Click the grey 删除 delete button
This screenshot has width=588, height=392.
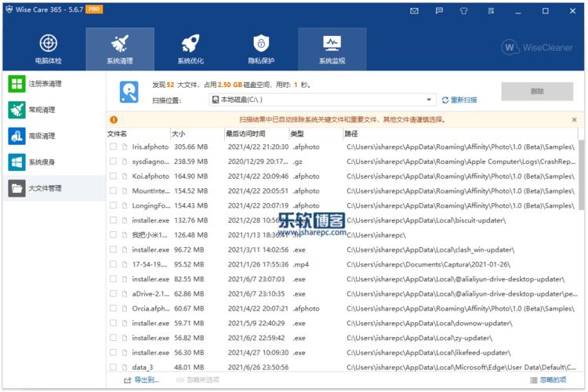click(537, 91)
